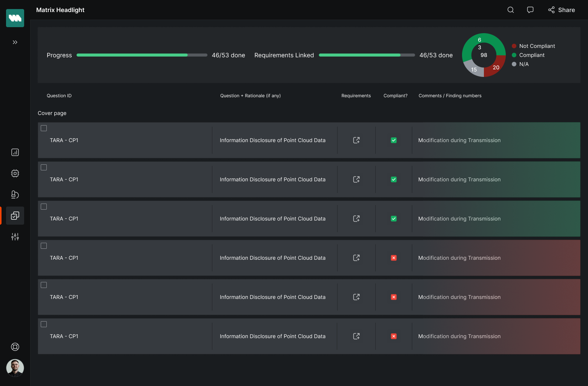588x386 pixels.
Task: Click the Requirements column header
Action: point(356,96)
